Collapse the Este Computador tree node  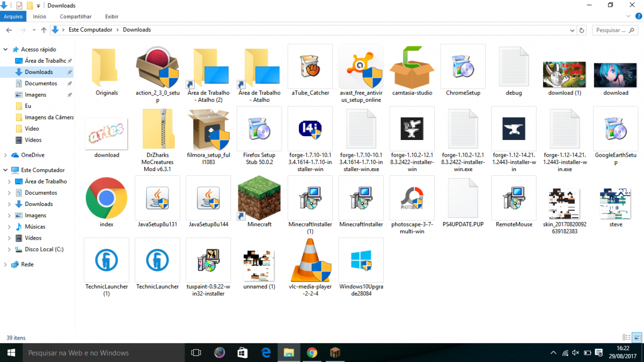pyautogui.click(x=5, y=170)
